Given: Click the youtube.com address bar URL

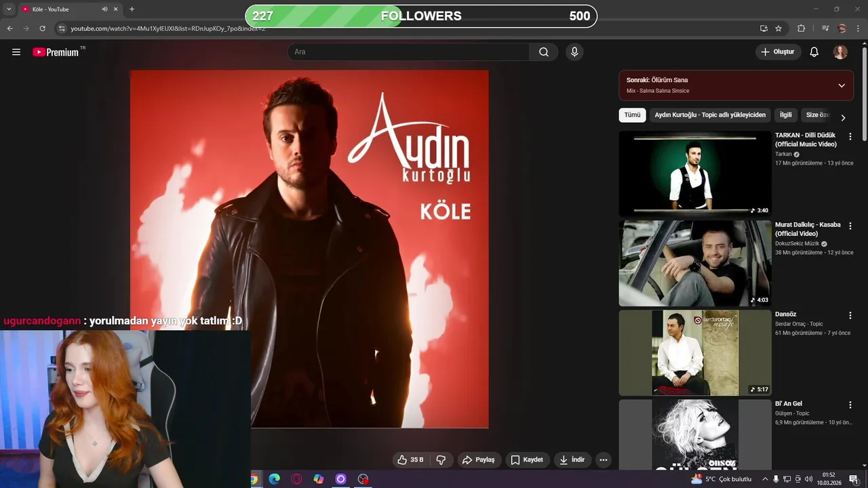Looking at the screenshot, I should tap(167, 28).
